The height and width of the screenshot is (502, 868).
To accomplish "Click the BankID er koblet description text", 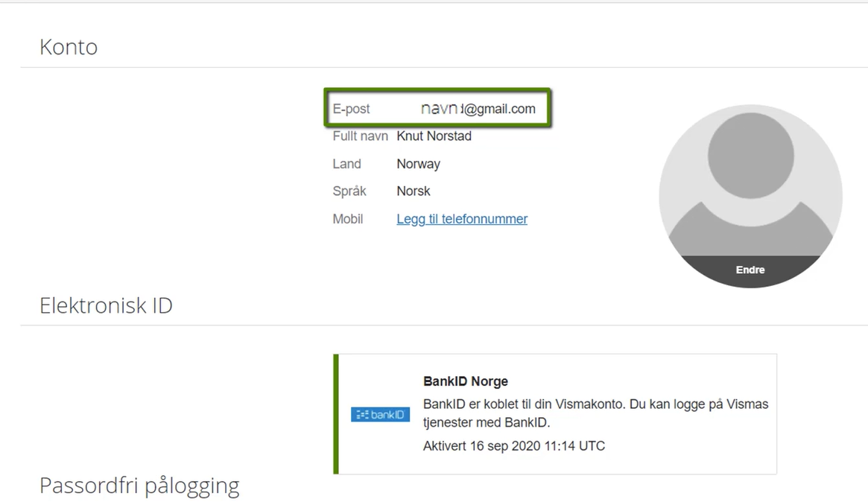I will (595, 413).
